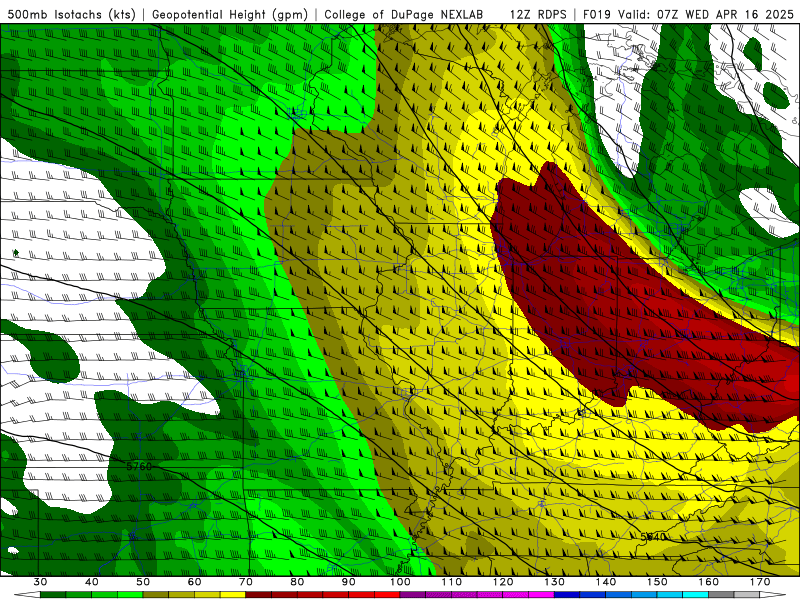The width and height of the screenshot is (800, 600).
Task: Click the "College of DuPage NEXLAB" header text
Action: click(404, 14)
